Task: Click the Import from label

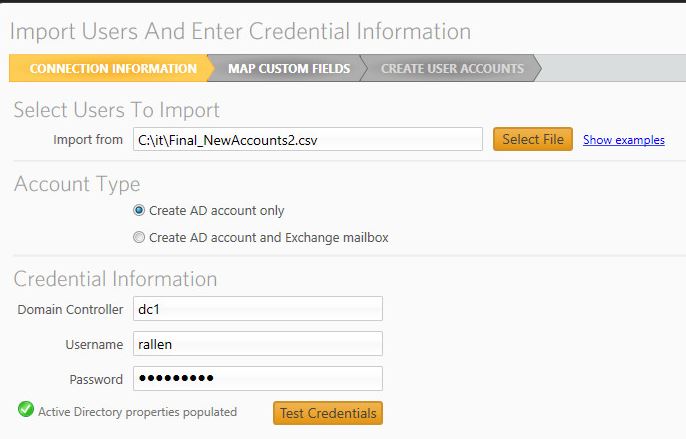Action: (88, 140)
